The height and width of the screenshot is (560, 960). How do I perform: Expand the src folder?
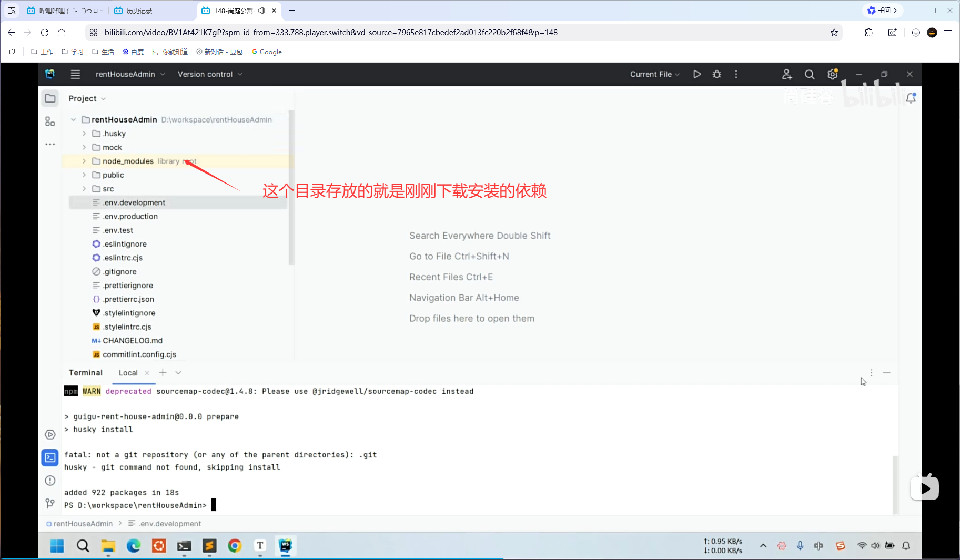84,189
